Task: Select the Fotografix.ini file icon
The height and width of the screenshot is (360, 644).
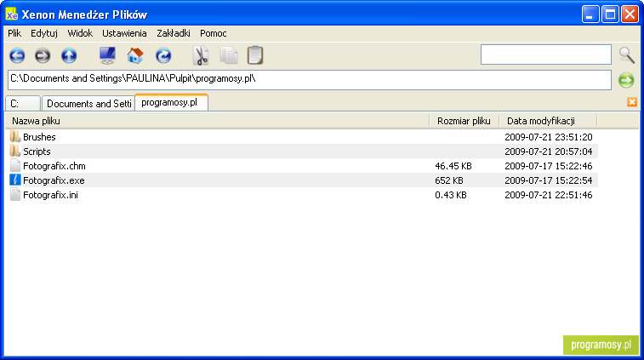Action: pyautogui.click(x=15, y=194)
